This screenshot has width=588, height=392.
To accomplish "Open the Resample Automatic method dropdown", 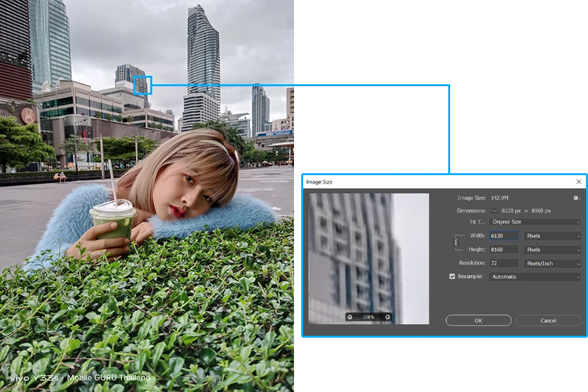I will point(535,277).
